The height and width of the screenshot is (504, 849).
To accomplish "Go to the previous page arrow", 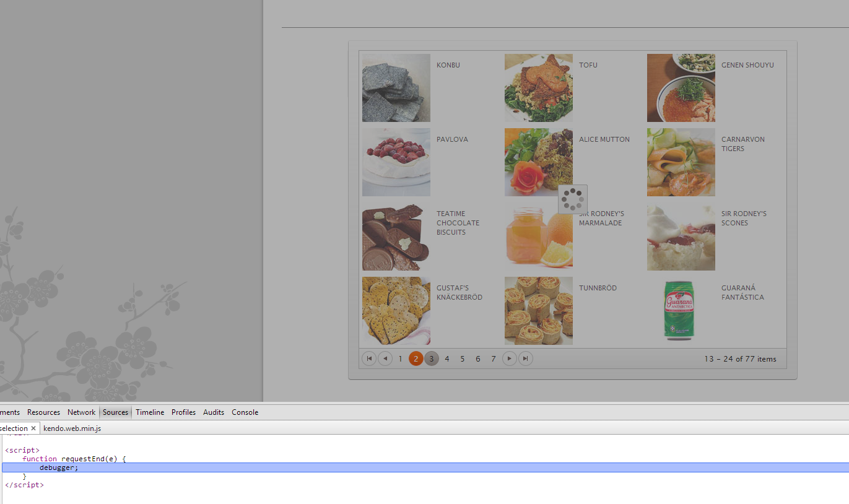I will pos(385,358).
